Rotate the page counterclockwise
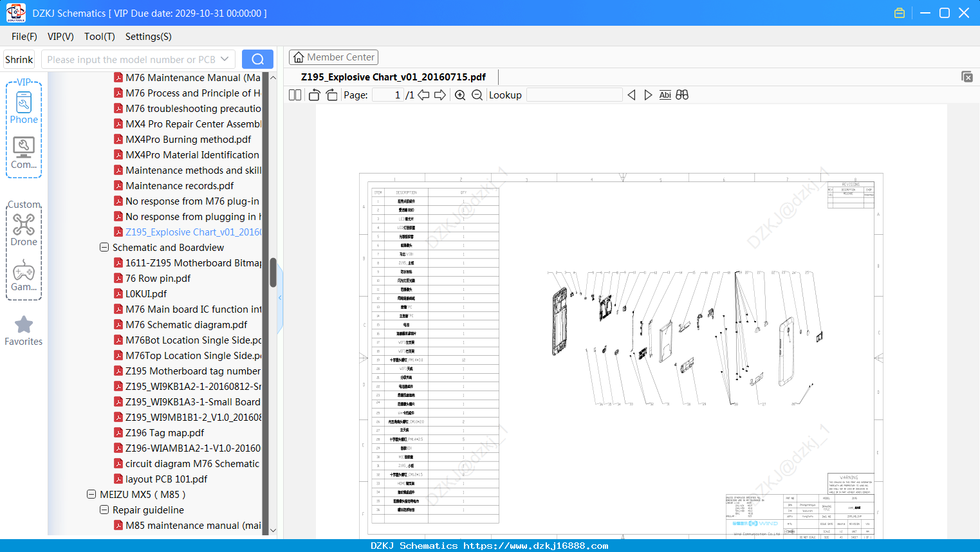 (315, 95)
